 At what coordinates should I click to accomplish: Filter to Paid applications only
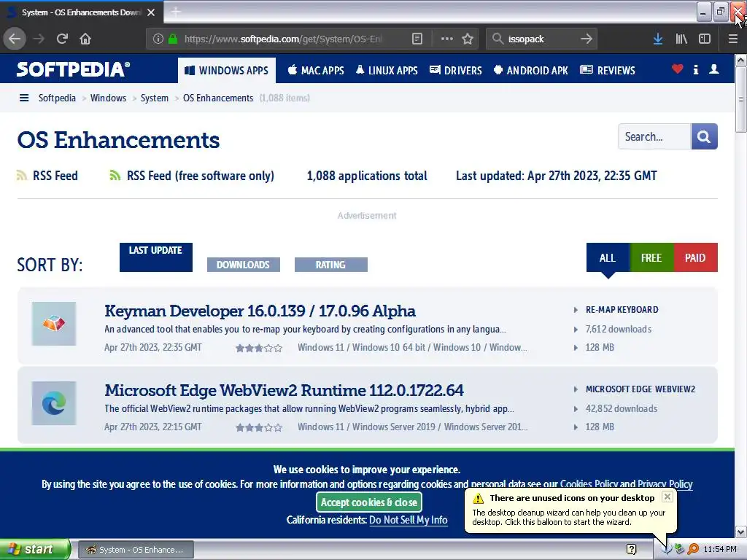click(x=695, y=257)
